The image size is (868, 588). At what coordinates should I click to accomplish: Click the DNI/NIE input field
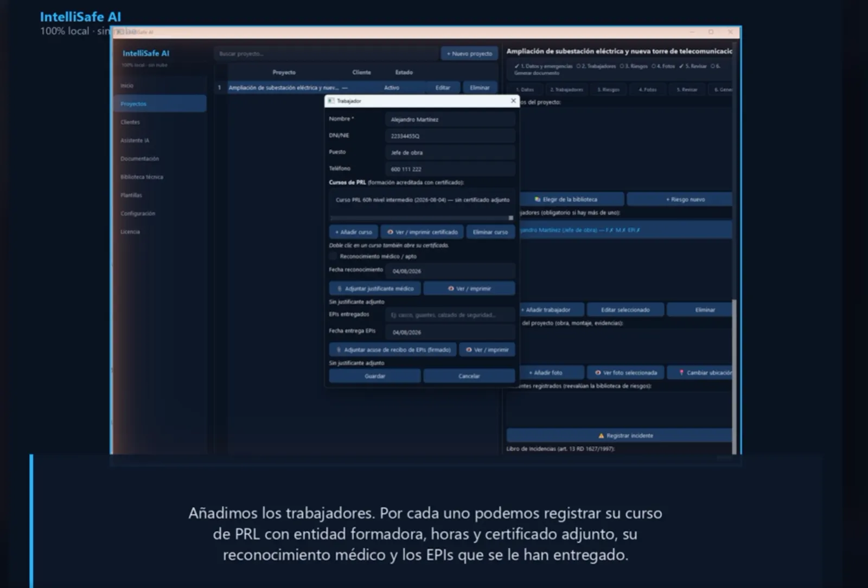(450, 136)
